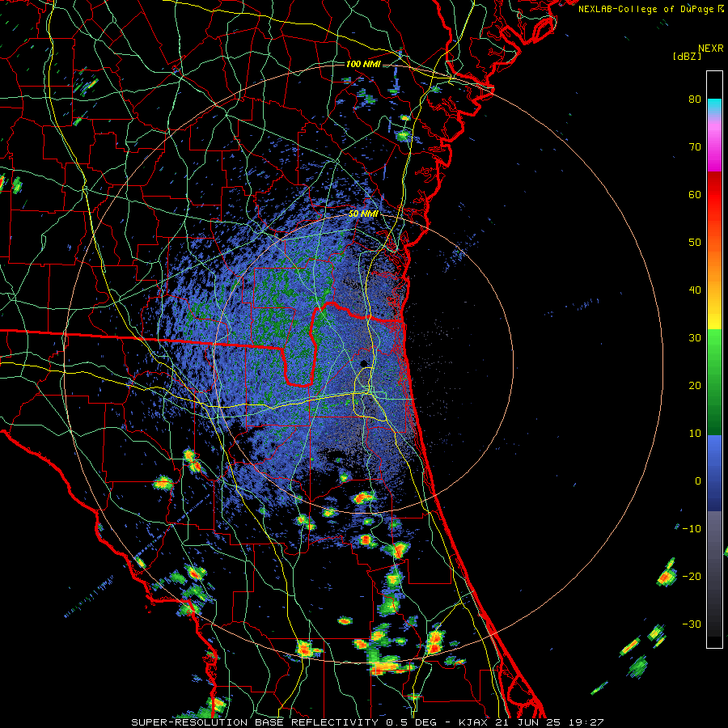Click the -20 value on the dBZ scale
728x728 pixels.
[x=692, y=576]
